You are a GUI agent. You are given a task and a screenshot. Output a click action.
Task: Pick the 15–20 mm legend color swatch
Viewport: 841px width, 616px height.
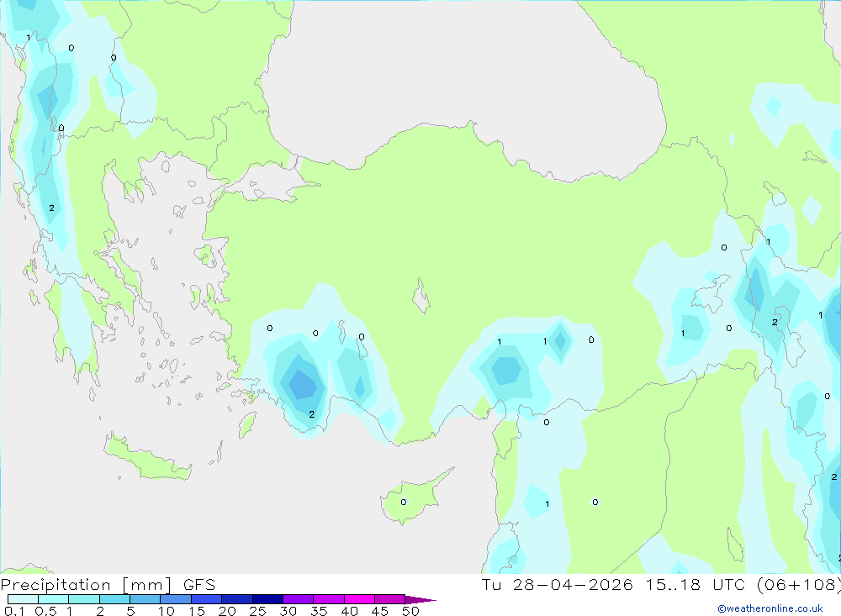pyautogui.click(x=207, y=599)
